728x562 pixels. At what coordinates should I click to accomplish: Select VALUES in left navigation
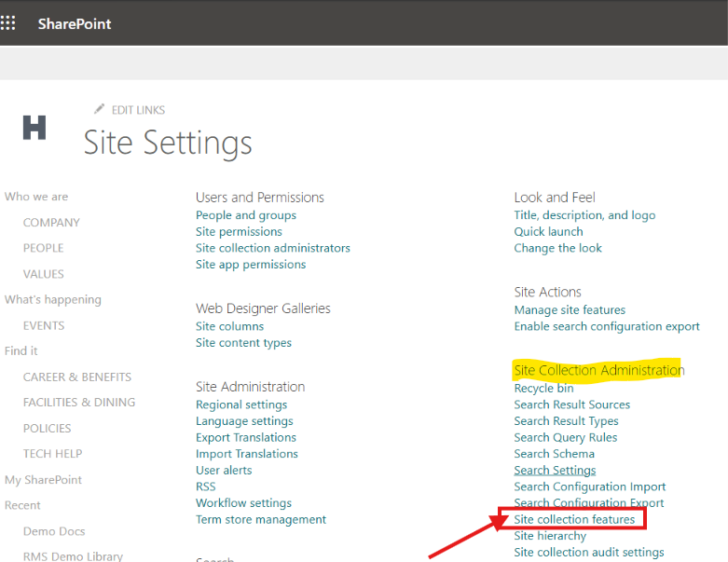coord(44,274)
